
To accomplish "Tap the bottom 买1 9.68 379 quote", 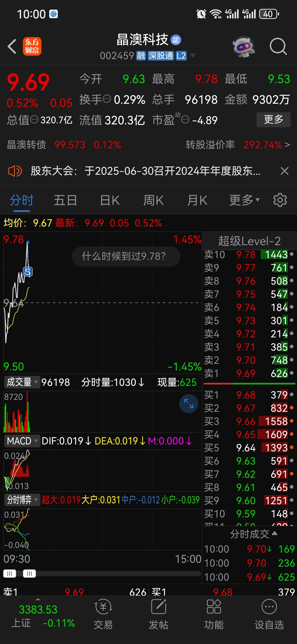I will [x=223, y=592].
